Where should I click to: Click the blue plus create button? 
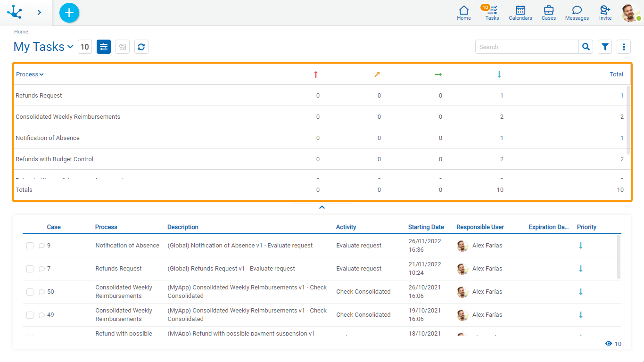[x=69, y=13]
